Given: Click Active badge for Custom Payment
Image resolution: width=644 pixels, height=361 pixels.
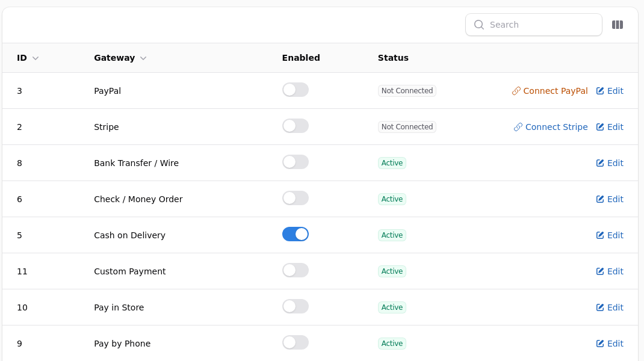Looking at the screenshot, I should coord(392,271).
